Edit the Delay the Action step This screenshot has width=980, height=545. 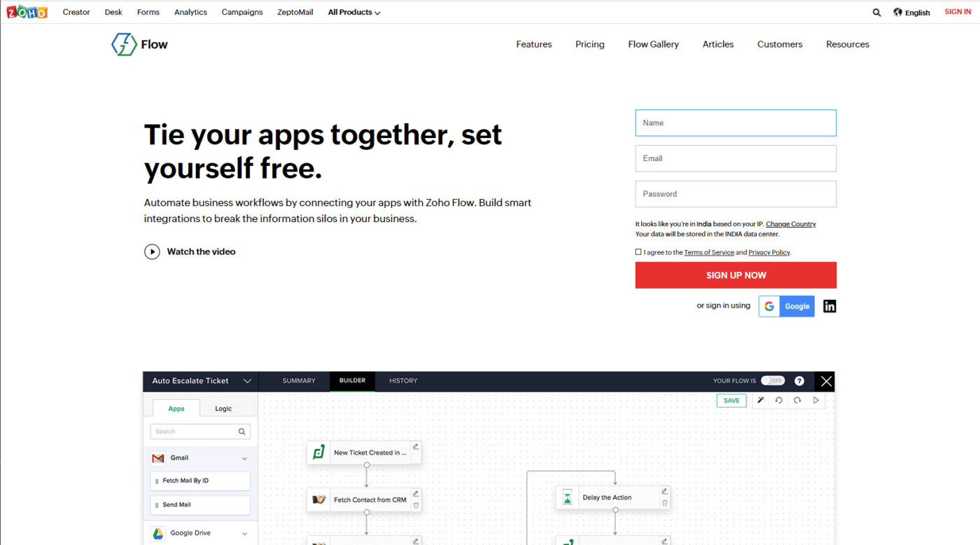point(665,491)
